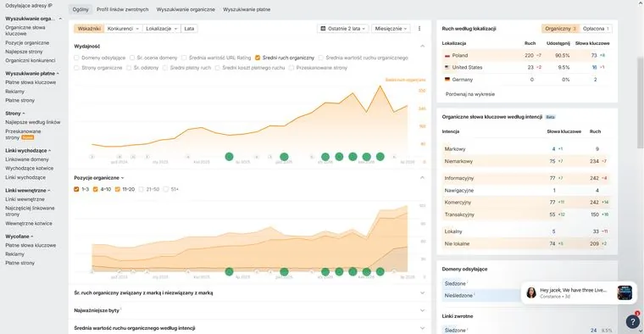Uncheck the 11-20 positions checkbox

118,189
